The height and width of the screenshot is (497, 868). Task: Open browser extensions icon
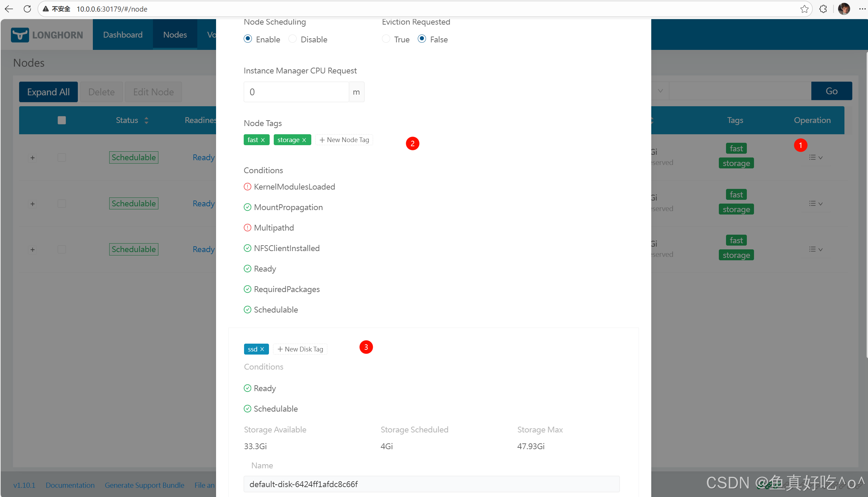[823, 9]
